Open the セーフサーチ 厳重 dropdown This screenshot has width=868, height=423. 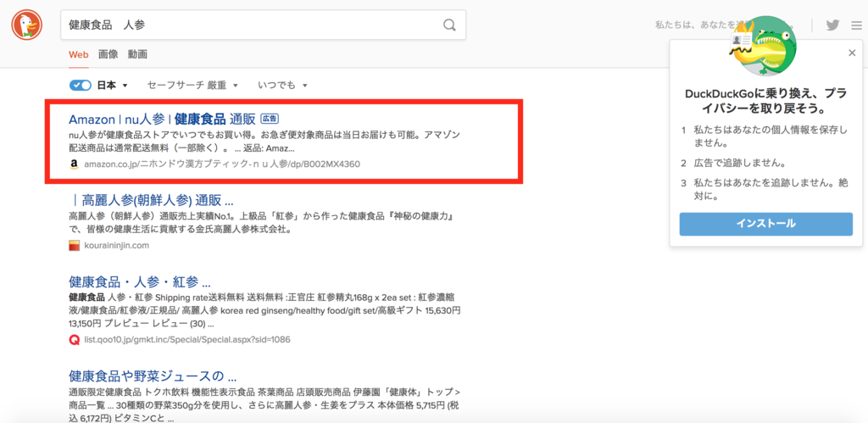(192, 86)
